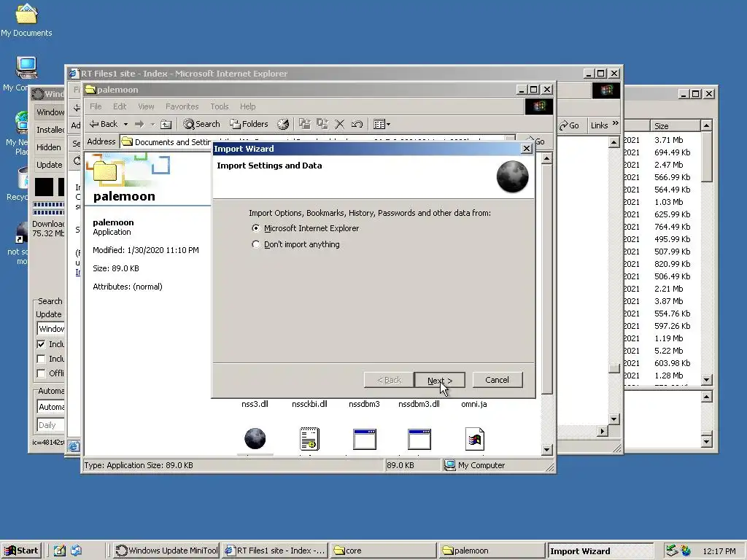Click the Start button
Image resolution: width=747 pixels, height=560 pixels.
21,551
